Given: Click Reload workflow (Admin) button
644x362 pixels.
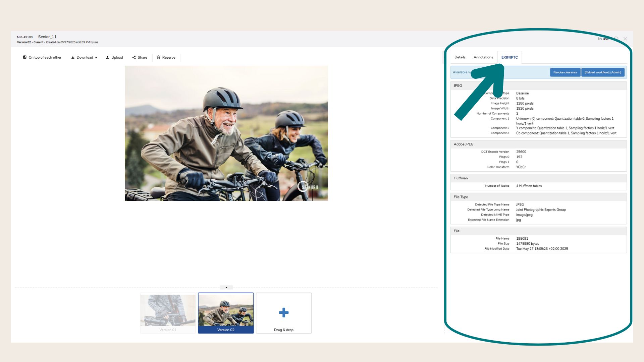Looking at the screenshot, I should pos(602,72).
